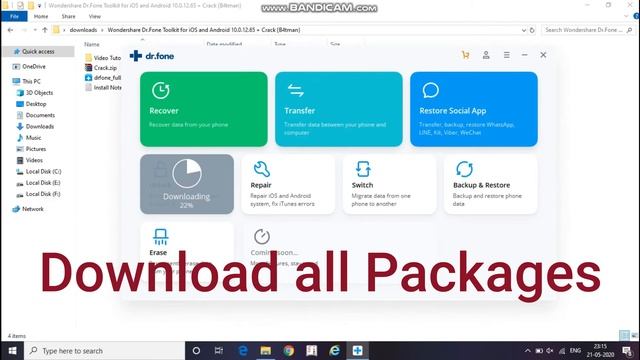The height and width of the screenshot is (360, 640).
Task: Open Cortana from the taskbar
Action: 196,351
